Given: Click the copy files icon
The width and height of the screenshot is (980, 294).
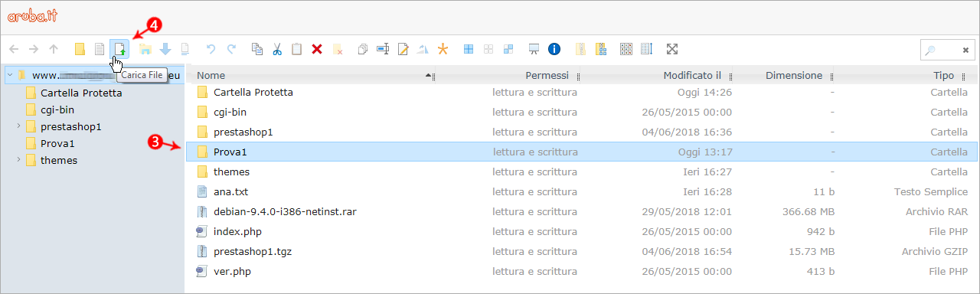Looking at the screenshot, I should [257, 49].
